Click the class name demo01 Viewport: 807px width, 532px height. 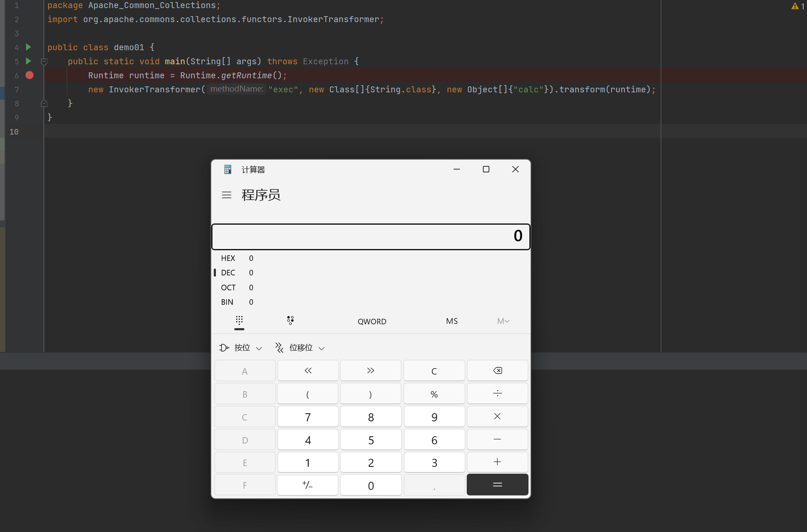point(129,47)
